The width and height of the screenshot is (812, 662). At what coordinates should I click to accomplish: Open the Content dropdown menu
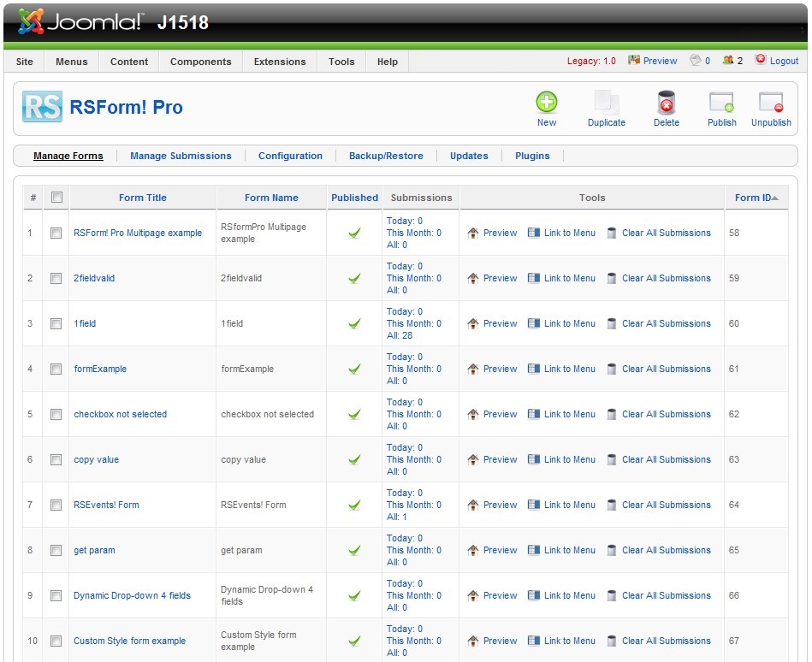click(129, 62)
